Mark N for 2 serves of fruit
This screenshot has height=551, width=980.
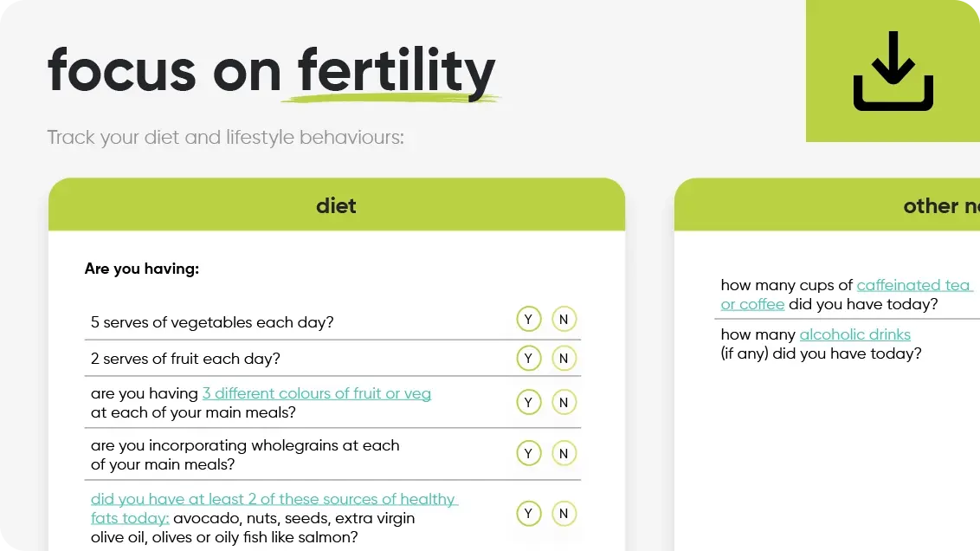click(564, 358)
